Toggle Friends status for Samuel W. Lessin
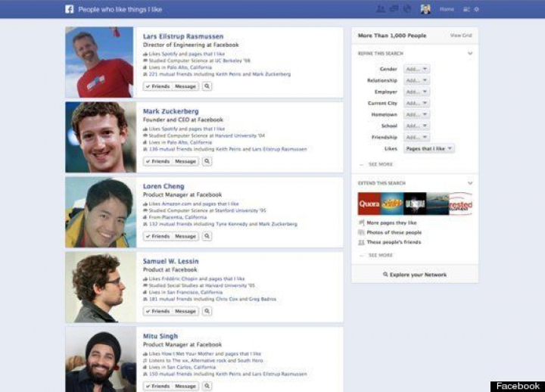545x392 pixels. click(157, 311)
